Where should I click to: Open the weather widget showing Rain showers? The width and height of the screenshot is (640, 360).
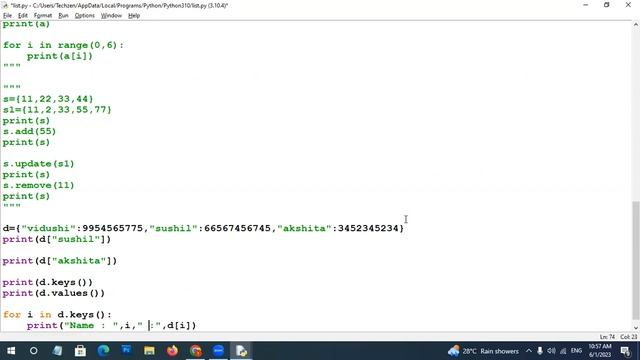[483, 351]
